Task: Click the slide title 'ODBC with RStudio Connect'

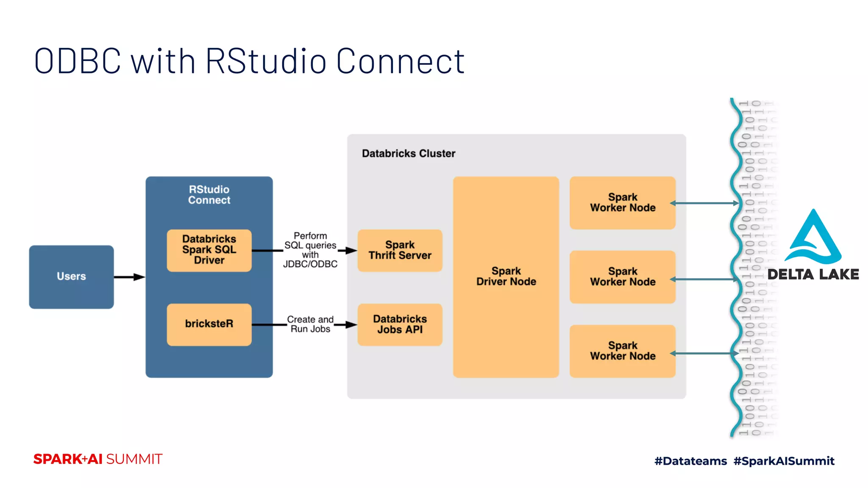Action: [249, 61]
